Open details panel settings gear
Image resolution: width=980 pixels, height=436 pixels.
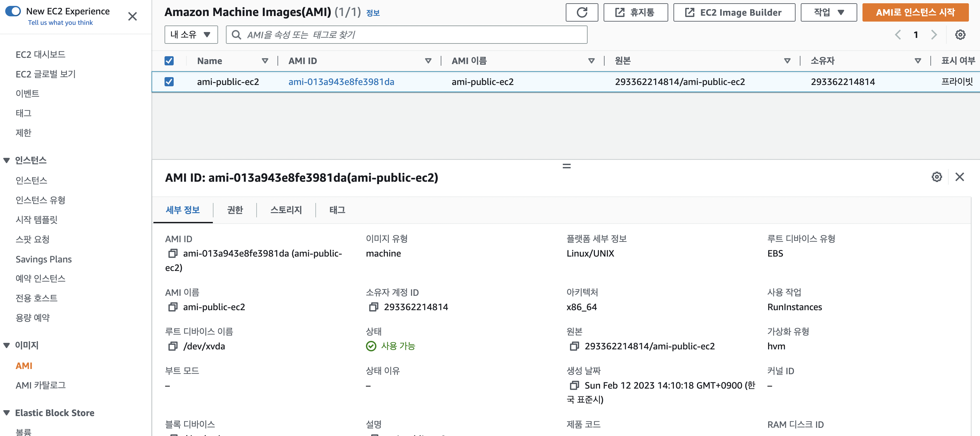(936, 177)
